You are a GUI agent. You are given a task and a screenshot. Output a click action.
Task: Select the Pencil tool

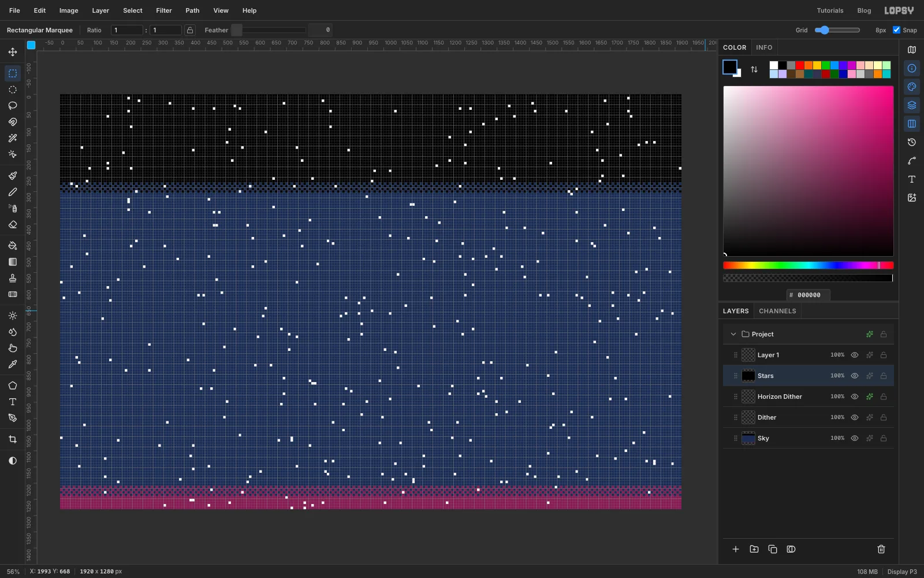(13, 192)
